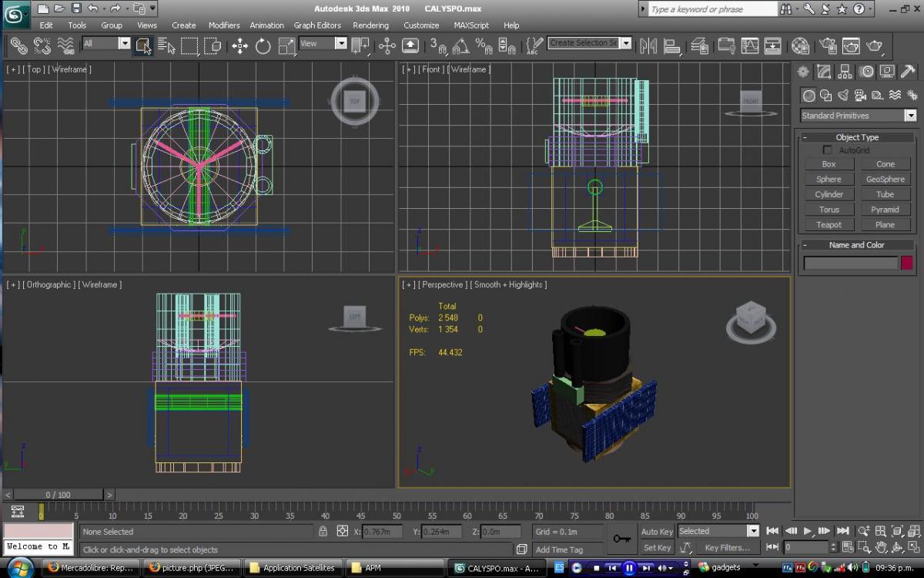Click the Bind to Space Warp tool

click(65, 45)
